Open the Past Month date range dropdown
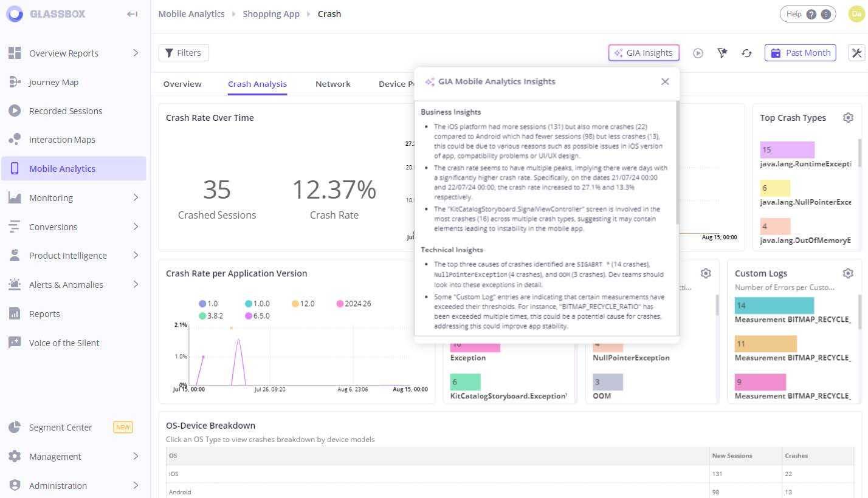Image resolution: width=868 pixels, height=498 pixels. (800, 53)
